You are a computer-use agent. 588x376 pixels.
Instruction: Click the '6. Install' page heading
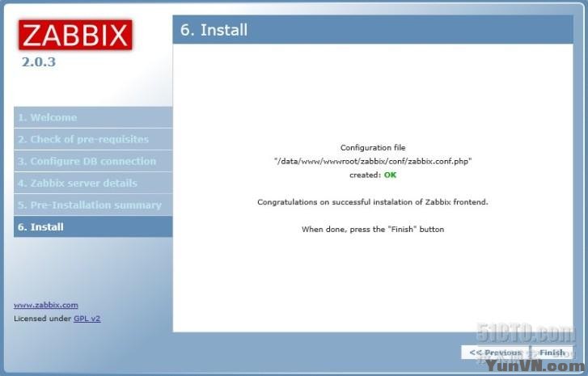tap(214, 30)
